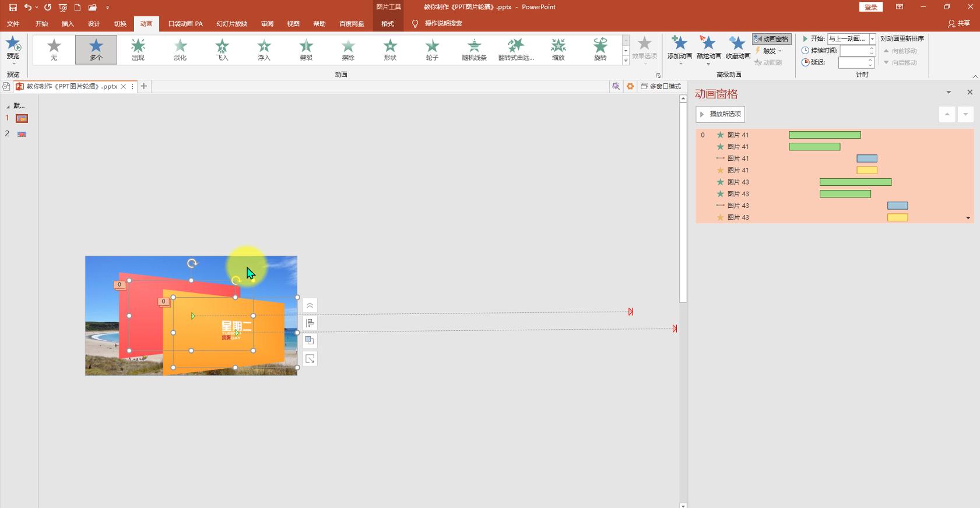This screenshot has height=508, width=980.
Task: Click the 播放所选项 play selected button
Action: coord(720,114)
